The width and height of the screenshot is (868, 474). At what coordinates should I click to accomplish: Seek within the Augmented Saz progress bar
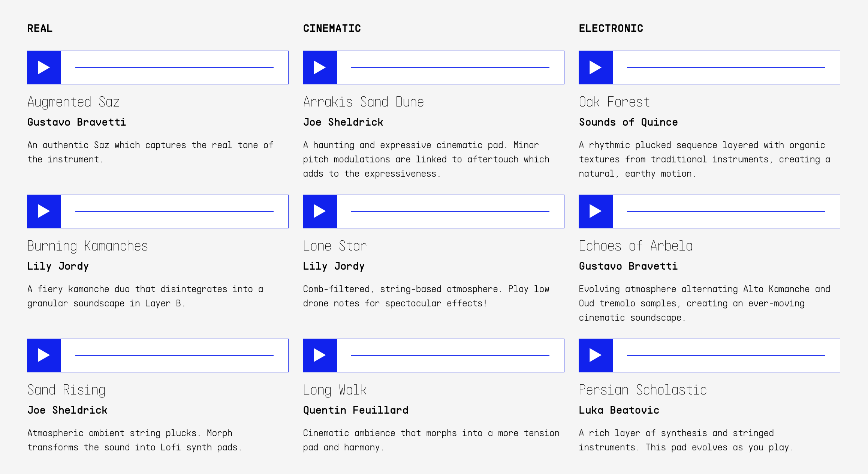174,67
